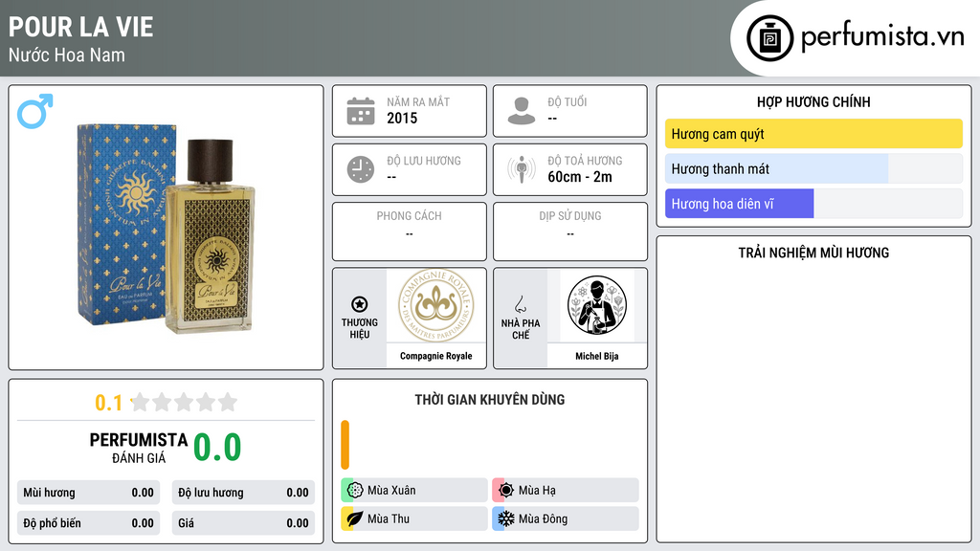Click the Phong cách card

point(410,231)
